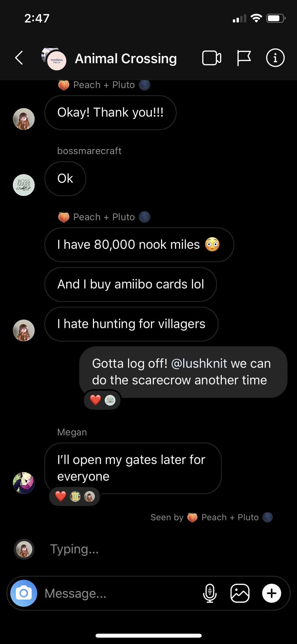Start a video call
Viewport: 297px width, 644px height.
(211, 58)
